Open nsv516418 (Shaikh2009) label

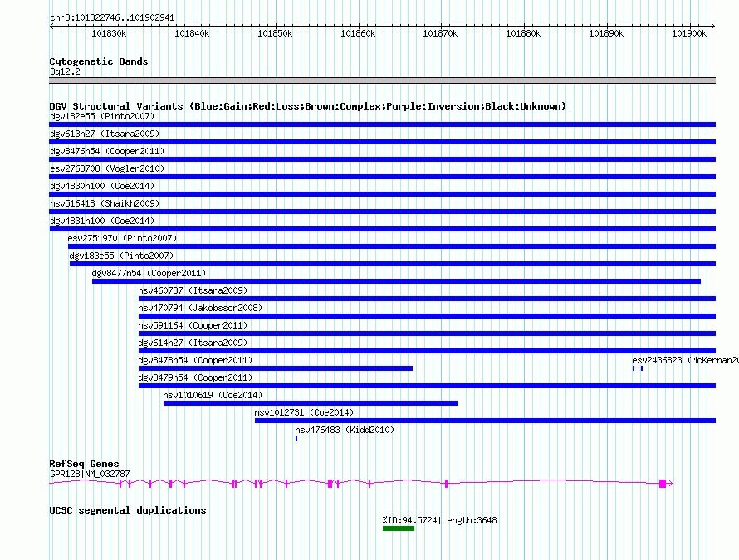[x=105, y=203]
